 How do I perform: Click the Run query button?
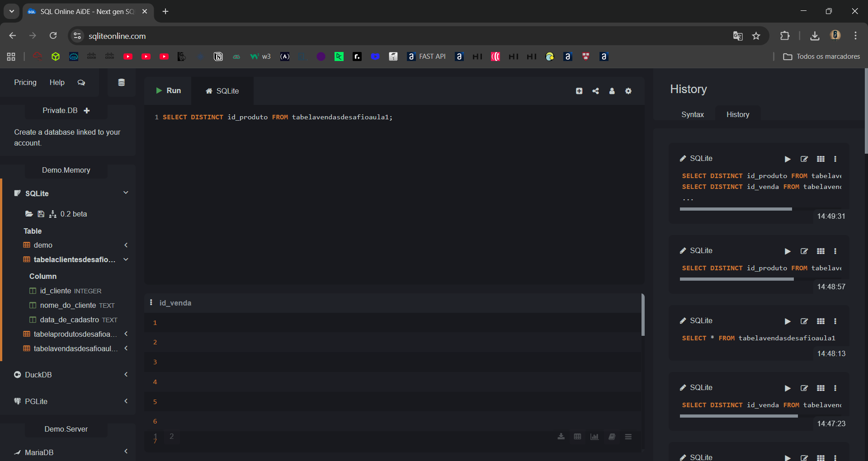pyautogui.click(x=168, y=91)
